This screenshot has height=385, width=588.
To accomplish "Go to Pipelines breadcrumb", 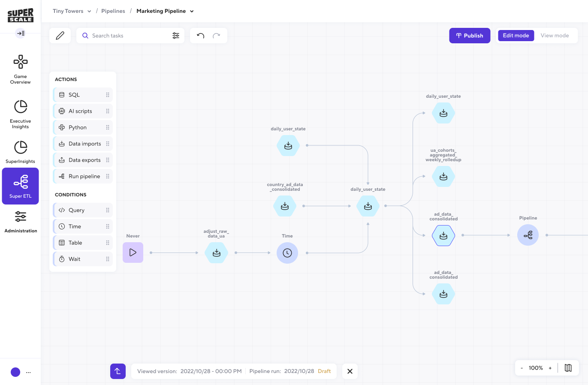I will tap(113, 11).
